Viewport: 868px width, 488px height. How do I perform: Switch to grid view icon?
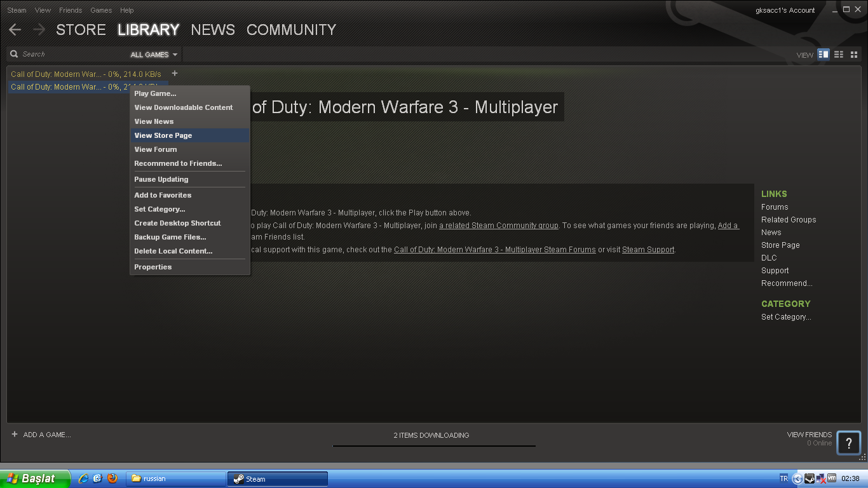[855, 55]
